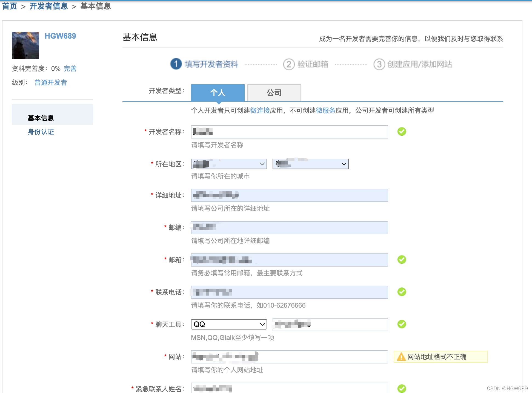
Task: Click the step 3 创建应用 circle icon
Action: click(379, 64)
